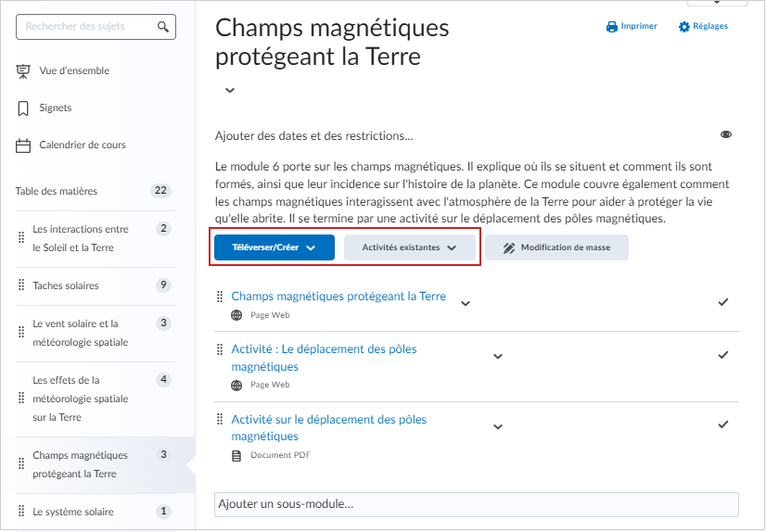The width and height of the screenshot is (766, 532).
Task: Open the Téléverser/Créer dropdown
Action: (274, 247)
